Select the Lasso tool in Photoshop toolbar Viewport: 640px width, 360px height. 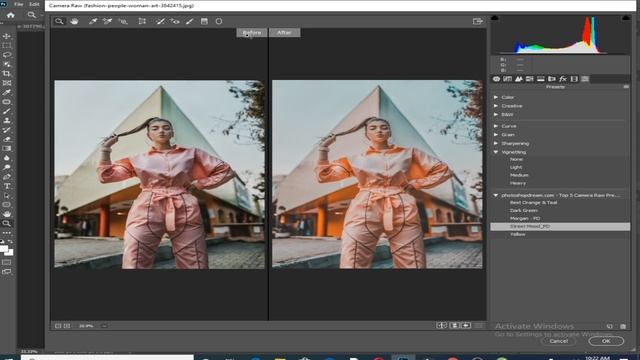point(7,55)
